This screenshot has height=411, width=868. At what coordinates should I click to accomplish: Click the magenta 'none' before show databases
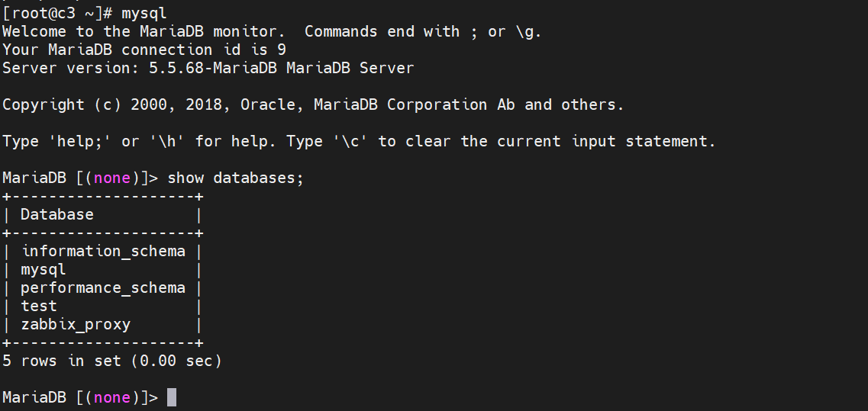pyautogui.click(x=112, y=178)
